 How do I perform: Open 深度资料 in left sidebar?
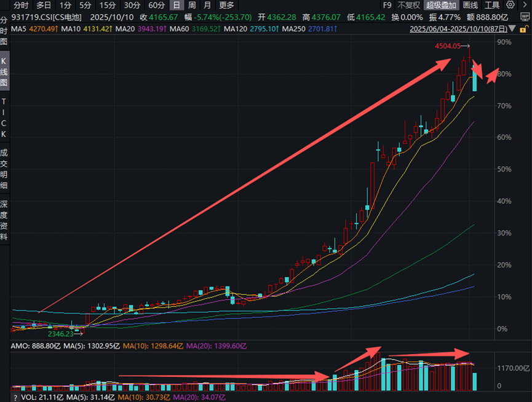coord(4,220)
